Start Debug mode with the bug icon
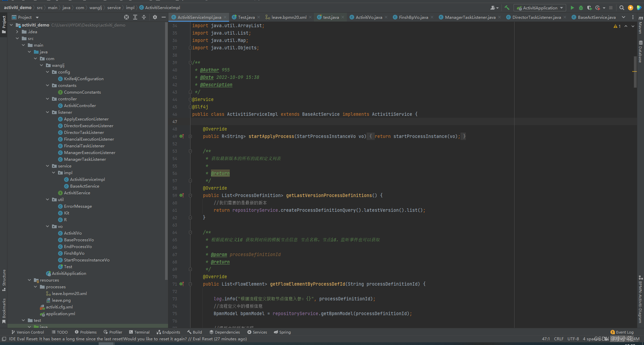Screen dimensions: 644x345 point(581,7)
